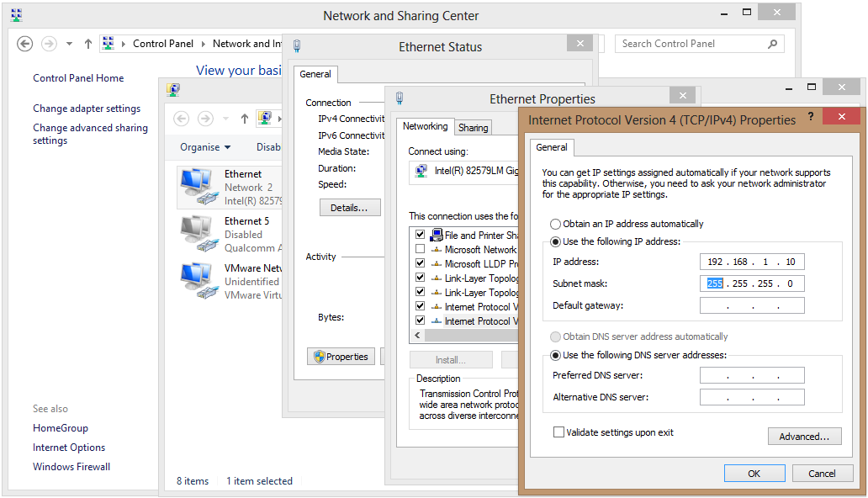Toggle the highlighted Internet Protocol checkbox
The width and height of the screenshot is (868, 498).
[x=421, y=321]
